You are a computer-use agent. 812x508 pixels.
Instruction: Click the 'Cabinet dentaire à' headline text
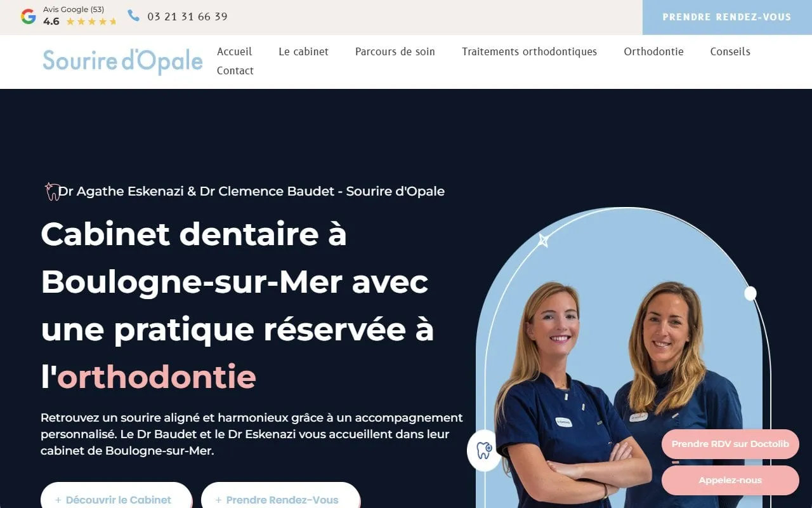(x=193, y=234)
